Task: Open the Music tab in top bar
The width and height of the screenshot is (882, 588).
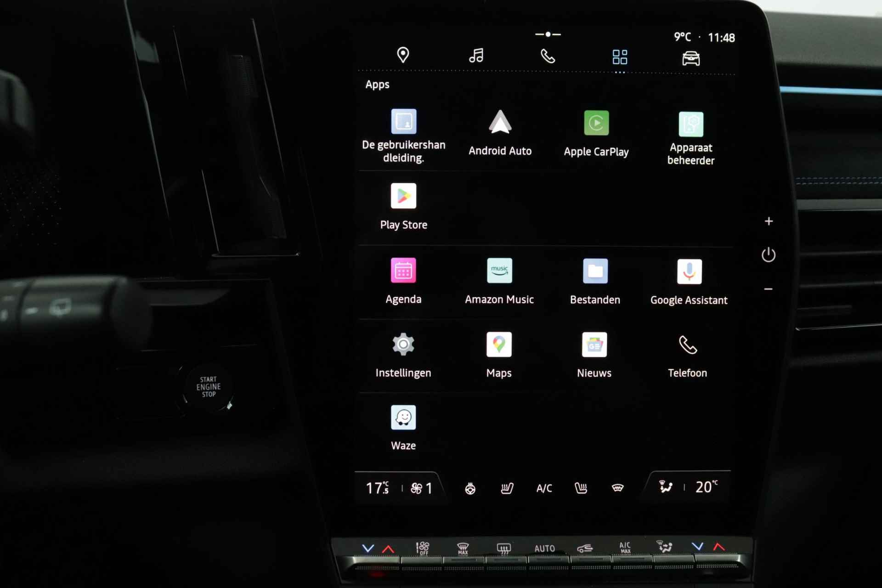Action: 476,56
